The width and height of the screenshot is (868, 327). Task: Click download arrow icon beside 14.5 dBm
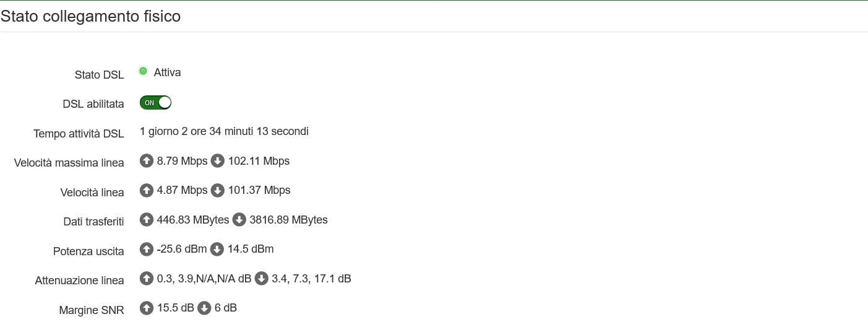click(217, 249)
